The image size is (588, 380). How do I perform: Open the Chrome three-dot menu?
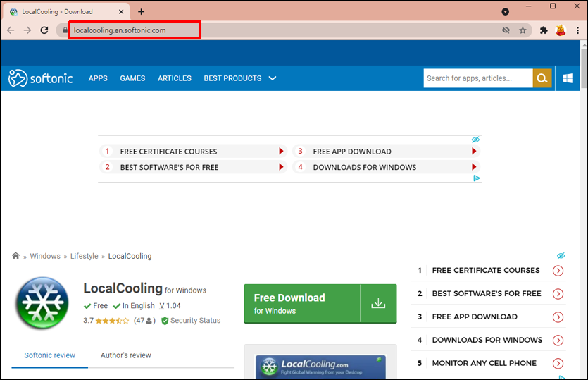pos(577,30)
